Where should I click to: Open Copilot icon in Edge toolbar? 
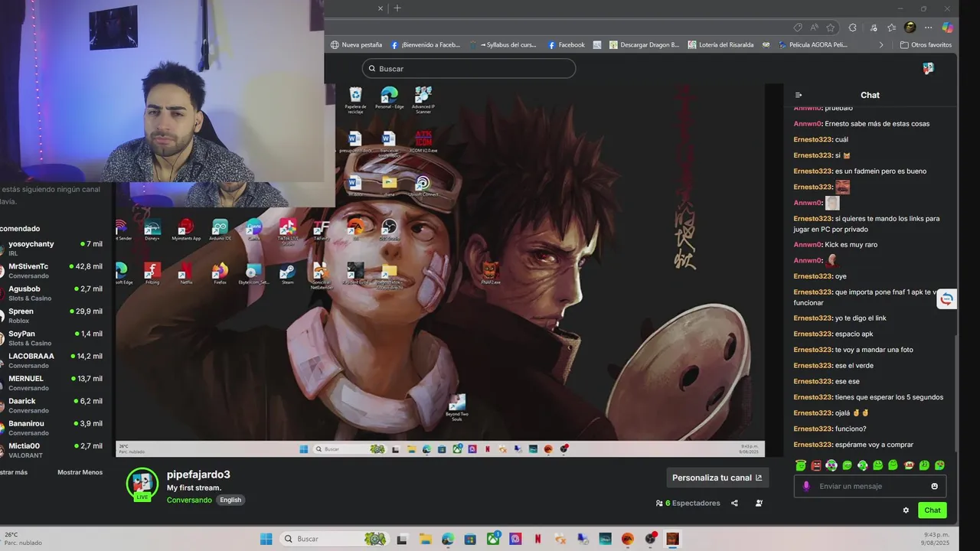[948, 28]
